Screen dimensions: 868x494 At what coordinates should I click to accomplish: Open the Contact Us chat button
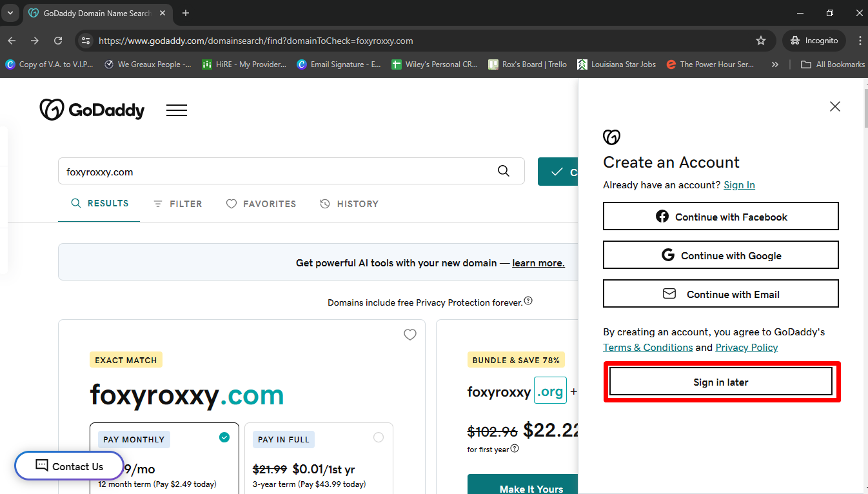[x=69, y=466]
